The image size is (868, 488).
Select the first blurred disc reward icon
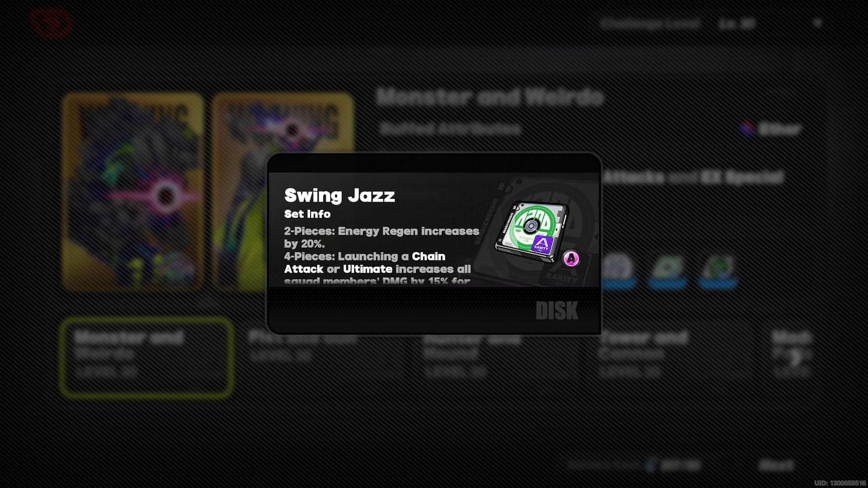click(618, 270)
